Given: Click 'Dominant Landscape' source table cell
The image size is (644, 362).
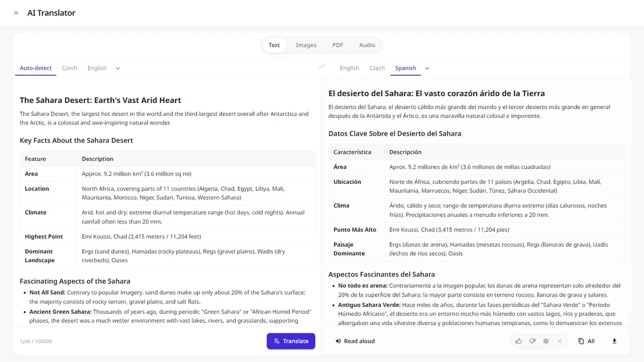Looking at the screenshot, I should click(x=48, y=256).
